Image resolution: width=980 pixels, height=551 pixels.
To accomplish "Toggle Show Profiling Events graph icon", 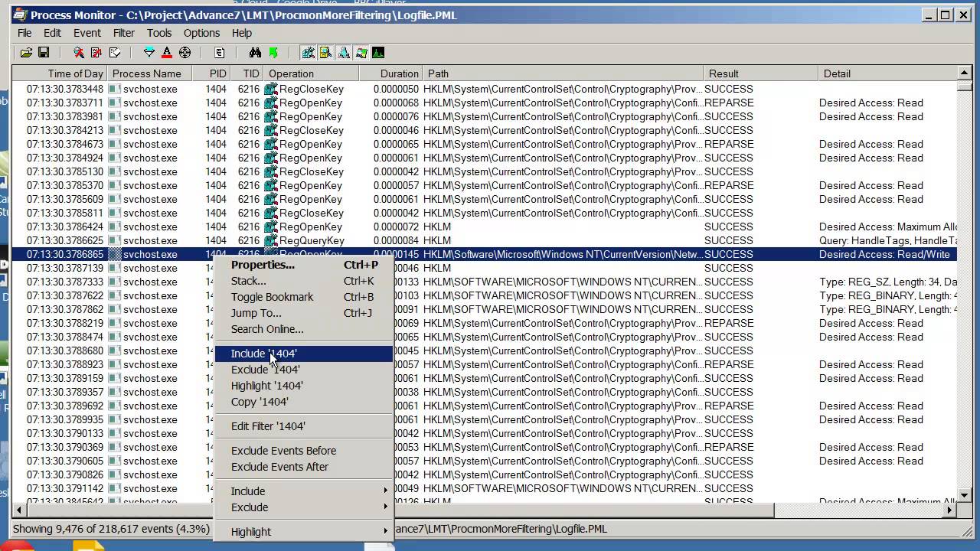I will pyautogui.click(x=378, y=53).
